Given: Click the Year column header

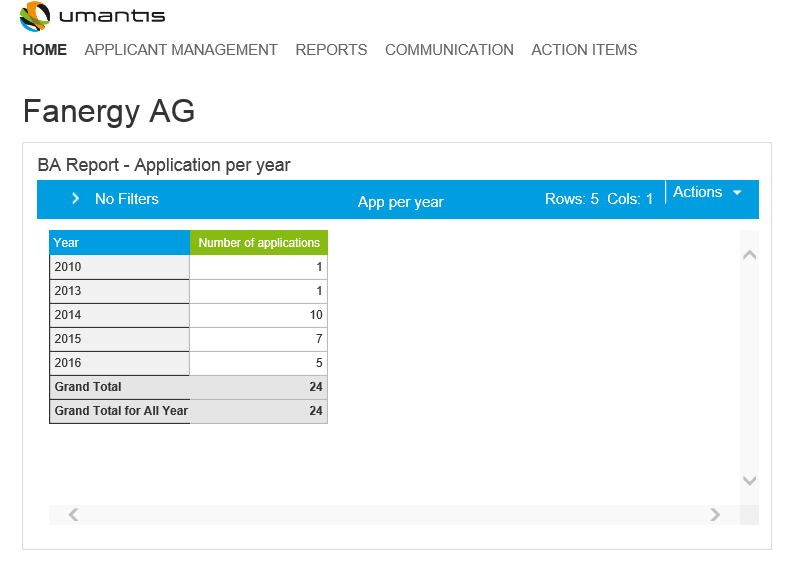Looking at the screenshot, I should [119, 243].
